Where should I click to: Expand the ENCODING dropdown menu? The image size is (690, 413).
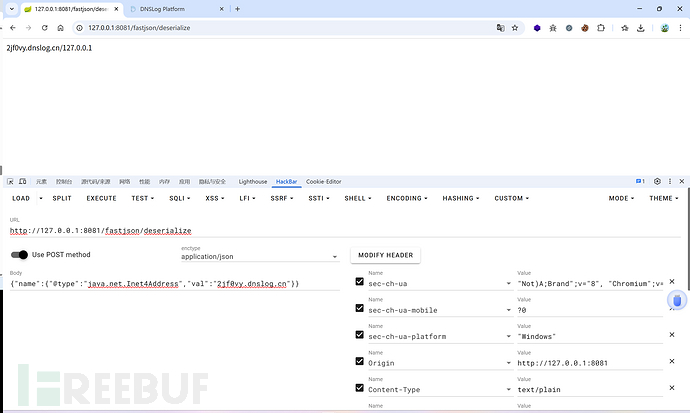pyautogui.click(x=408, y=198)
